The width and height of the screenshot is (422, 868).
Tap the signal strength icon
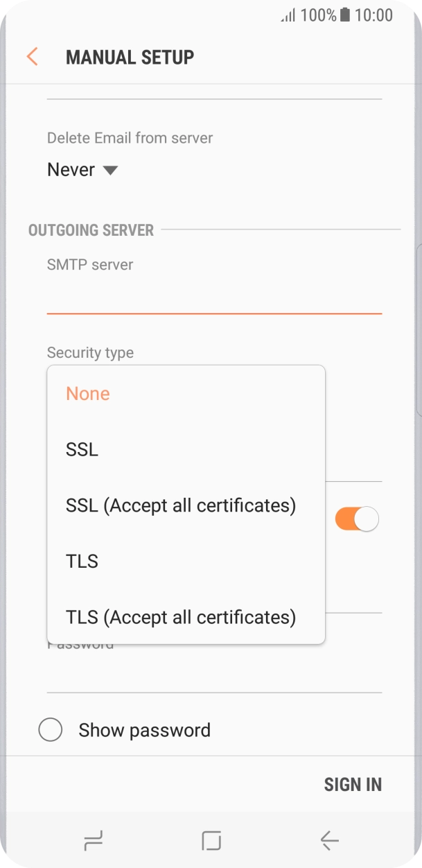[x=288, y=15]
